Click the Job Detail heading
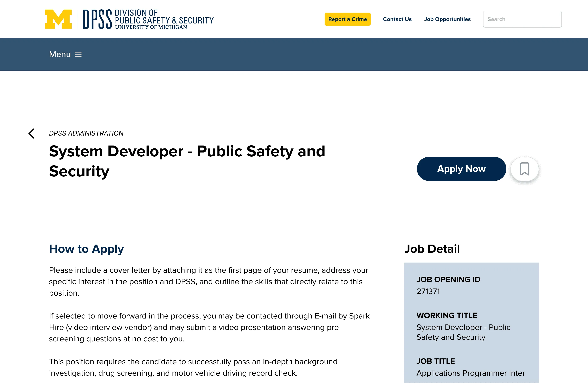Image resolution: width=588 pixels, height=383 pixels. (432, 249)
